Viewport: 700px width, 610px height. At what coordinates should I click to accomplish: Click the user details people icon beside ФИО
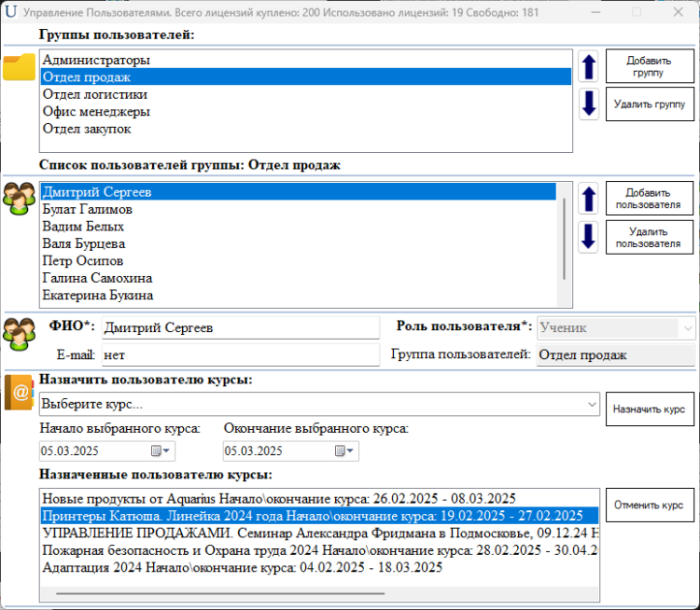click(19, 333)
